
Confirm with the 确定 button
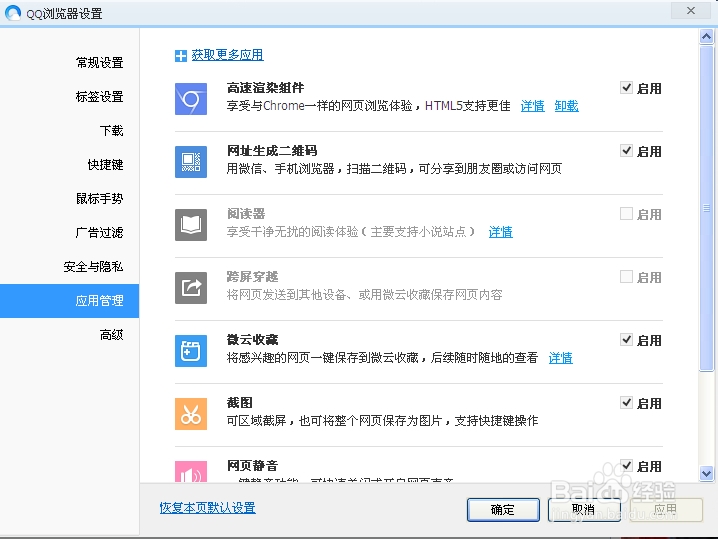pos(503,510)
